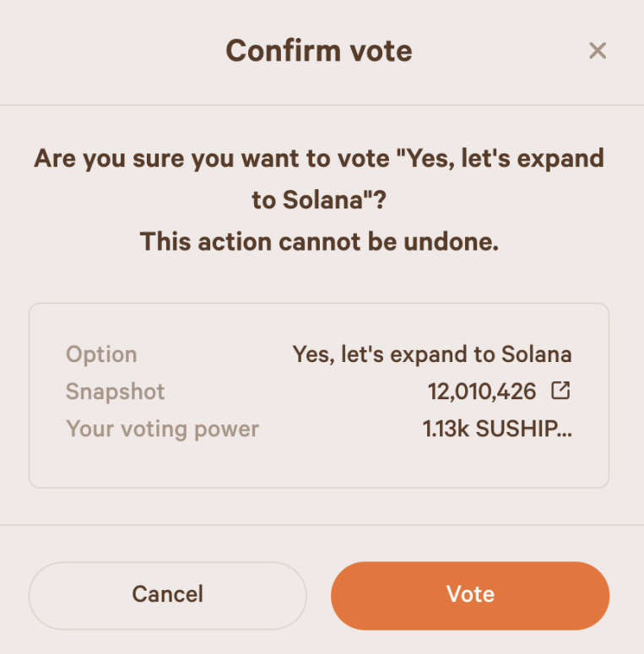Viewport: 644px width, 654px height.
Task: Select the "Yes, let's expand to Solana" option value
Action: pyautogui.click(x=431, y=354)
